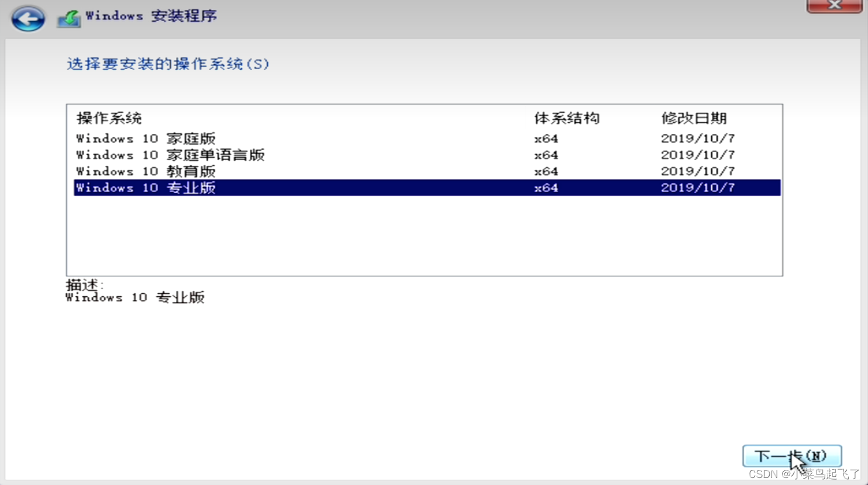Click 2019/10/7 date in 专业版 row

click(x=698, y=188)
